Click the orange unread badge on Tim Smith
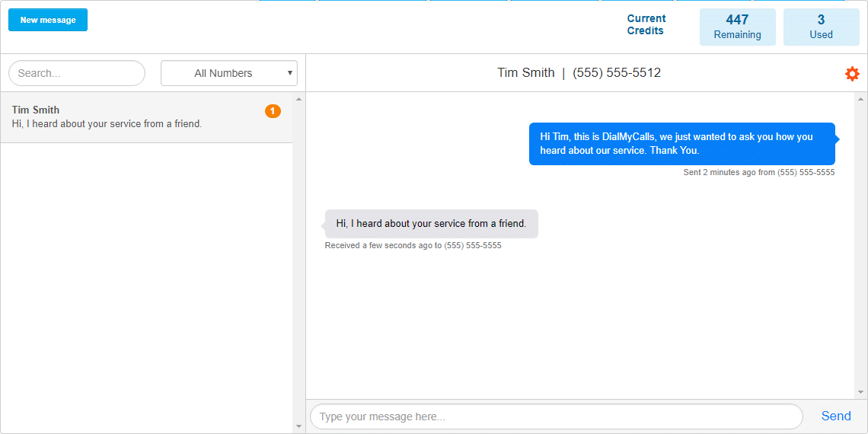The height and width of the screenshot is (434, 868). point(273,111)
